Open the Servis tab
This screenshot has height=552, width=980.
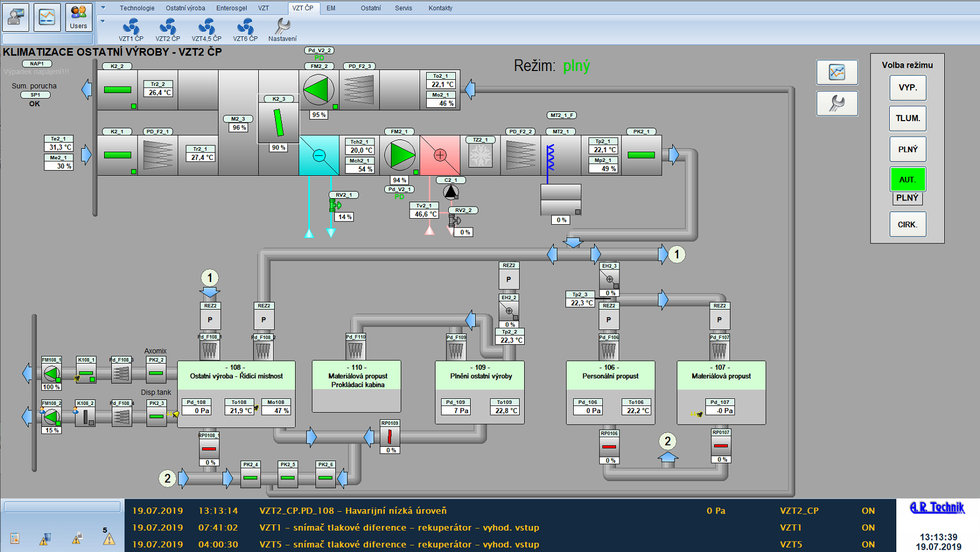click(403, 8)
